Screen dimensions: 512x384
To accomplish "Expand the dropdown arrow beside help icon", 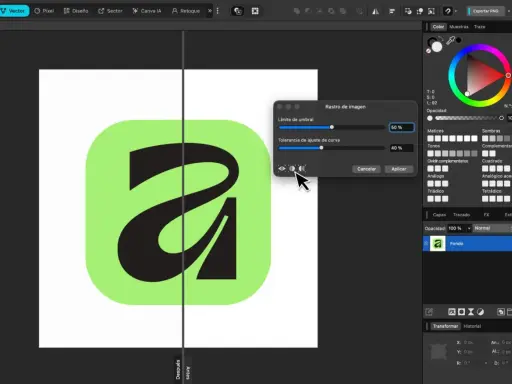I will point(456,11).
